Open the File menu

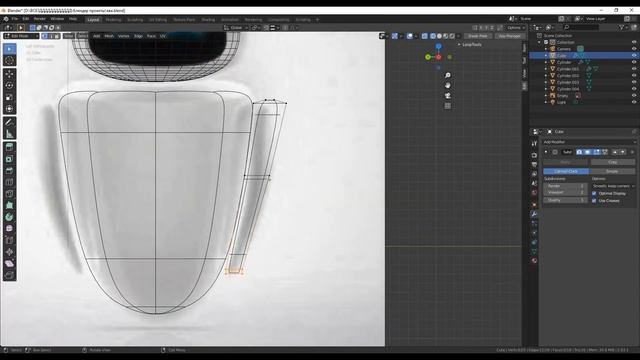[x=15, y=19]
